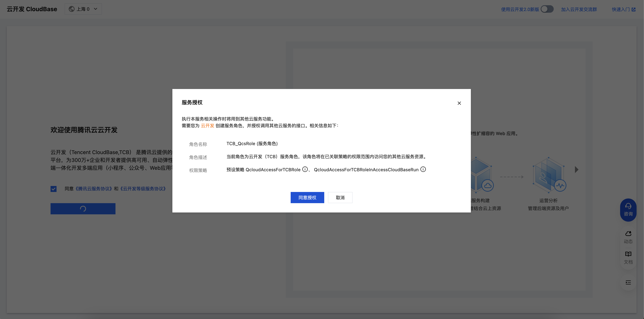Screen dimensions: 644x319
Task: Click 加入云开发交流群 in the top bar
Action: pyautogui.click(x=579, y=9)
